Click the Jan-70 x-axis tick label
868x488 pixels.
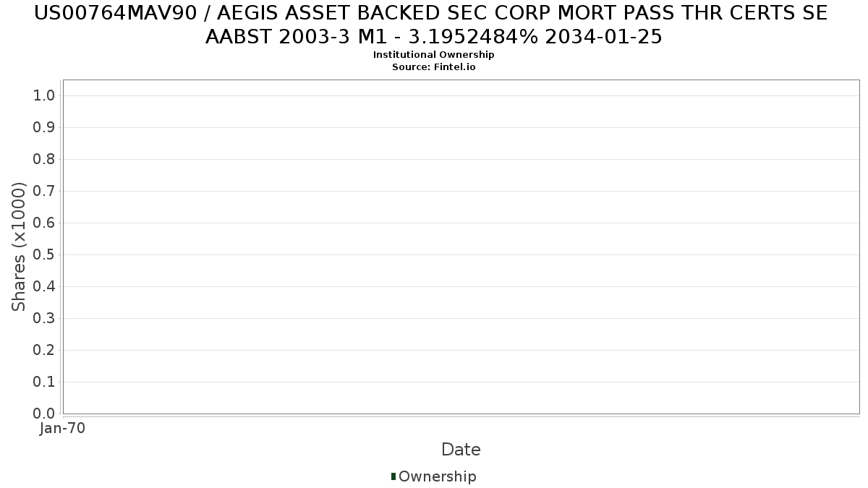[62, 429]
